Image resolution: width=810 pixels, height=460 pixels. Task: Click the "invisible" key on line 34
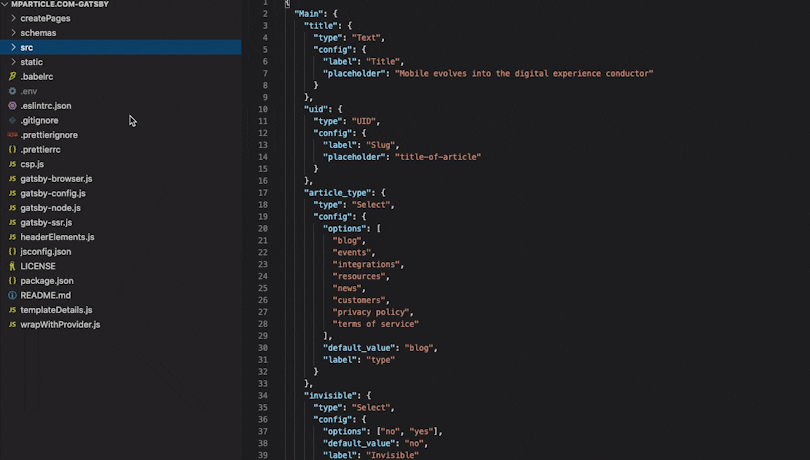[330, 395]
